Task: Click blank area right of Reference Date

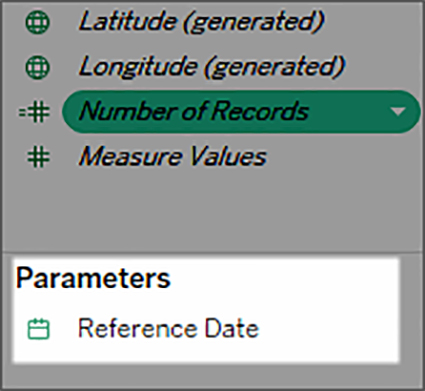Action: [x=328, y=329]
